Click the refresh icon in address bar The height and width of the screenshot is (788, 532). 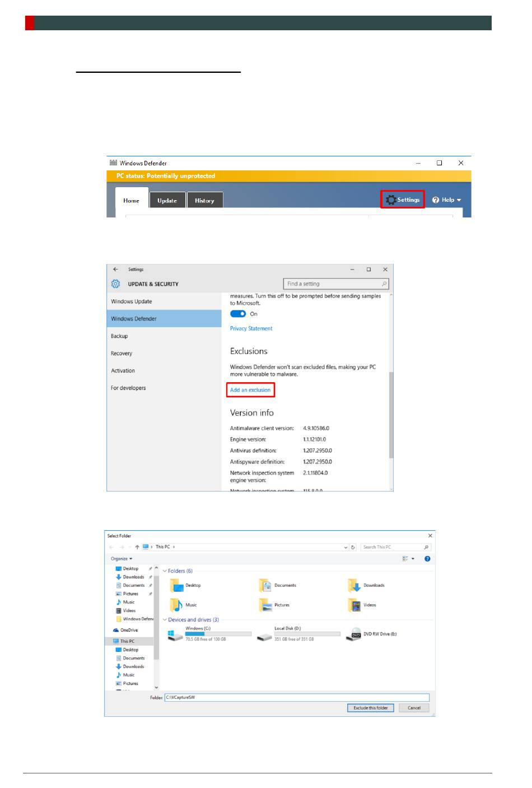(x=353, y=547)
